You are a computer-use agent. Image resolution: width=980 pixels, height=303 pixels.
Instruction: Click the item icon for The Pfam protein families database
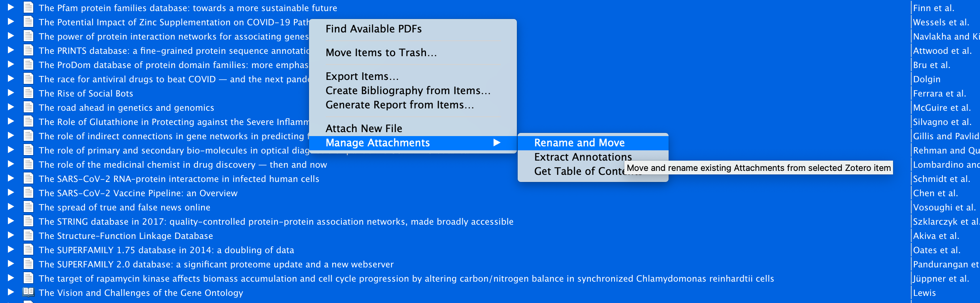coord(28,7)
